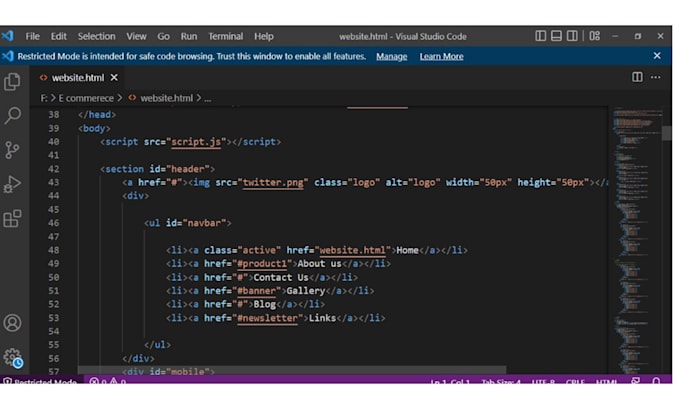Dismiss the Restricted Mode banner

click(x=657, y=56)
